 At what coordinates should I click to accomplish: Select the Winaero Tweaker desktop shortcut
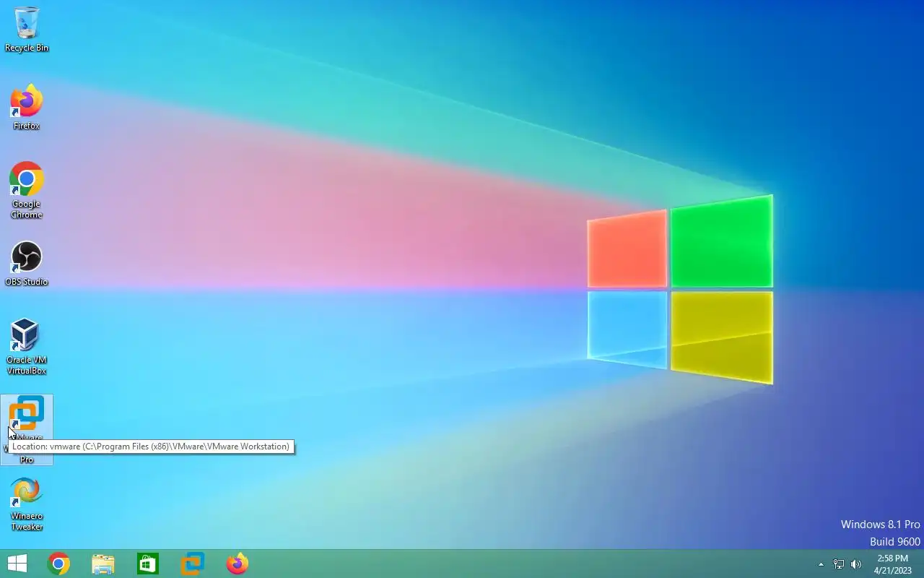tap(27, 504)
